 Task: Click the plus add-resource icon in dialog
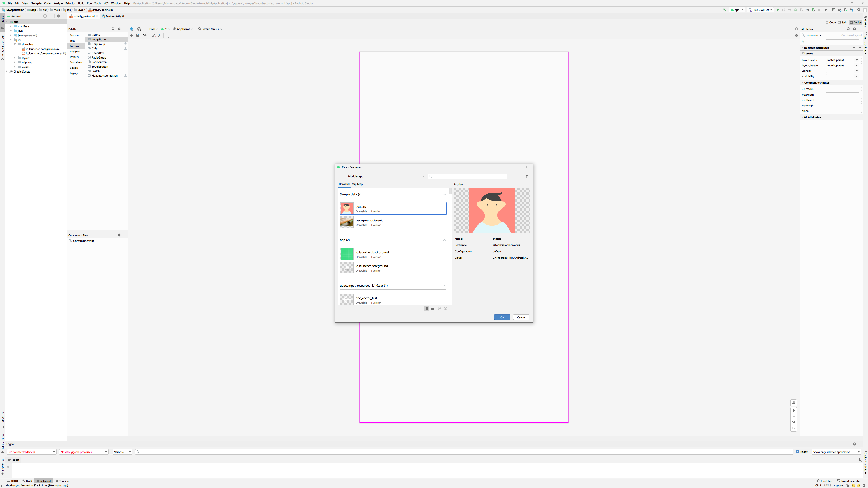pos(341,176)
